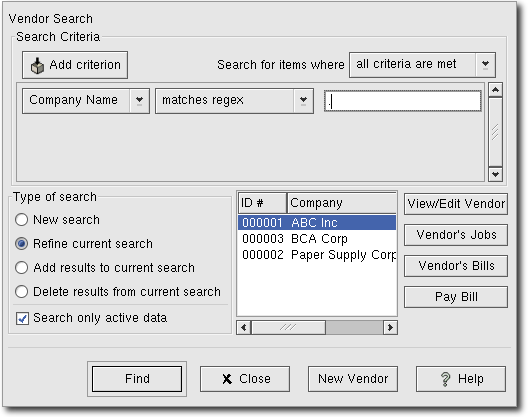Viewport: 528px width, 417px height.
Task: Click the Pay Bill button
Action: [x=456, y=297]
